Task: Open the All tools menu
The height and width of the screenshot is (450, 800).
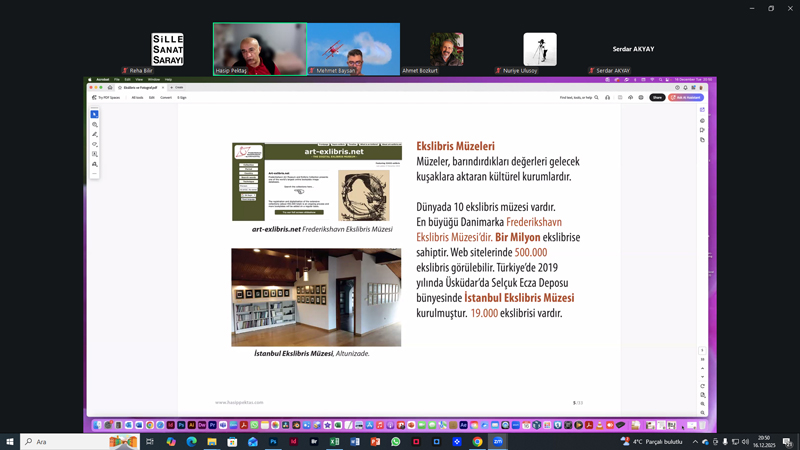Action: pyautogui.click(x=137, y=98)
